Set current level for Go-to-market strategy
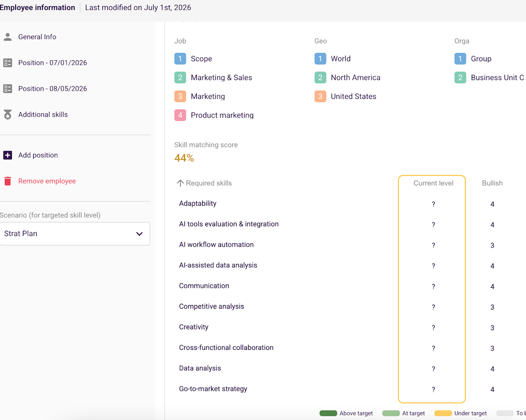The height and width of the screenshot is (420, 526). [x=433, y=389]
